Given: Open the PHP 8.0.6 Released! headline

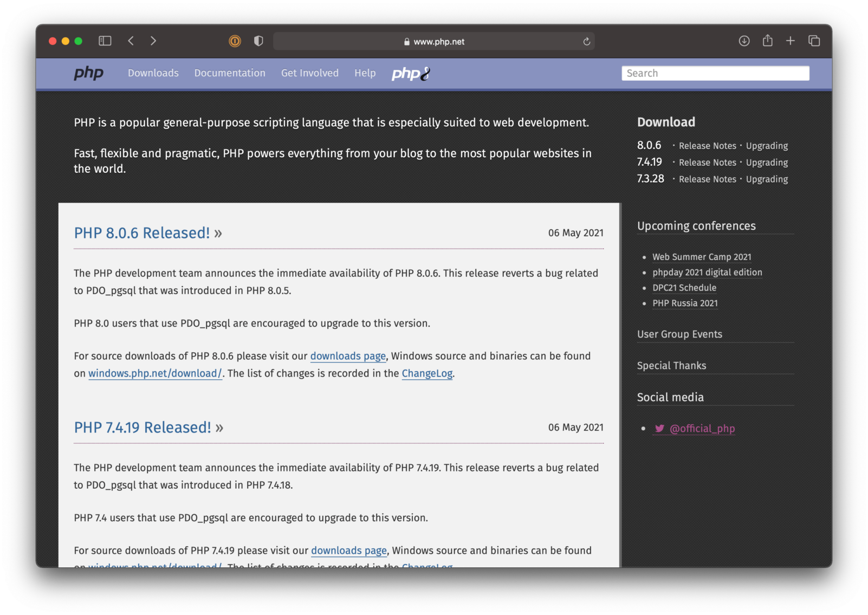Looking at the screenshot, I should click(x=142, y=233).
